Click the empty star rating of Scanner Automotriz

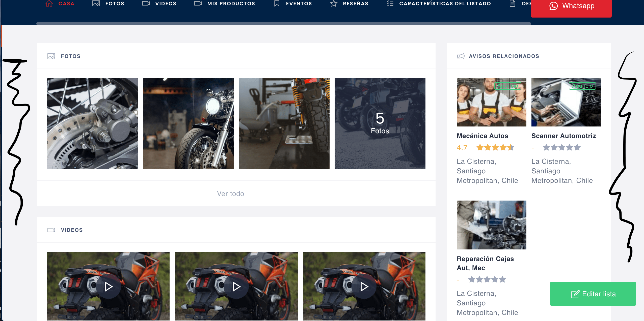tap(562, 147)
